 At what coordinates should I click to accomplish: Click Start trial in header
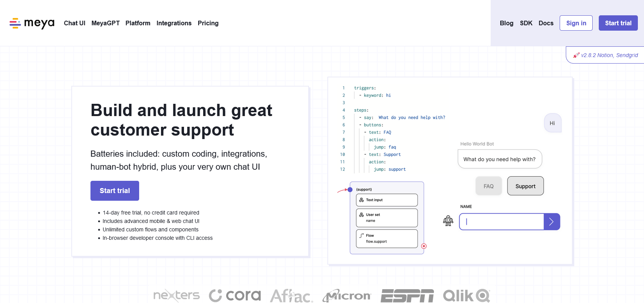[618, 23]
